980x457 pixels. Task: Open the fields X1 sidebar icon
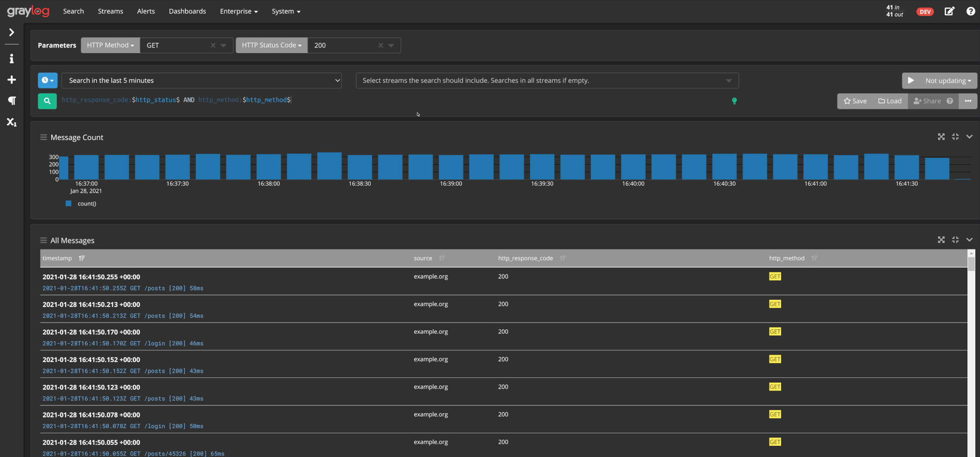click(x=12, y=122)
